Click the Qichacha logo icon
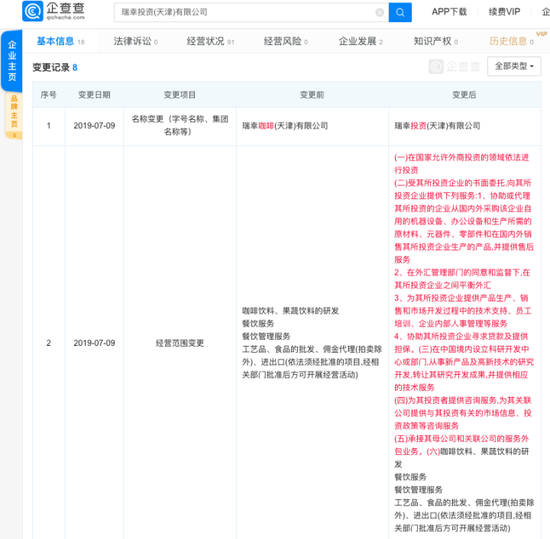This screenshot has height=539, width=550. (x=33, y=11)
